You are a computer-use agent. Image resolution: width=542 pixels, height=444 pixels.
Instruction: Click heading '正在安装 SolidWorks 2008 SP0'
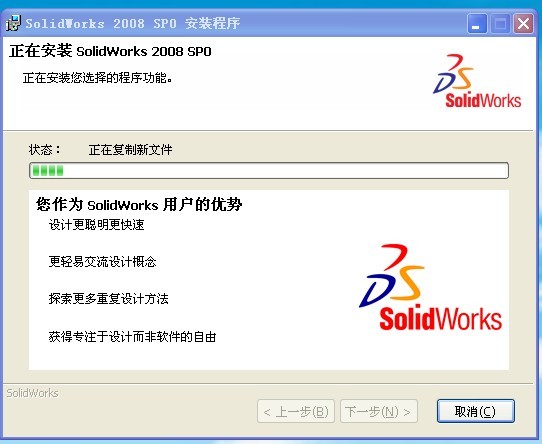pos(110,51)
